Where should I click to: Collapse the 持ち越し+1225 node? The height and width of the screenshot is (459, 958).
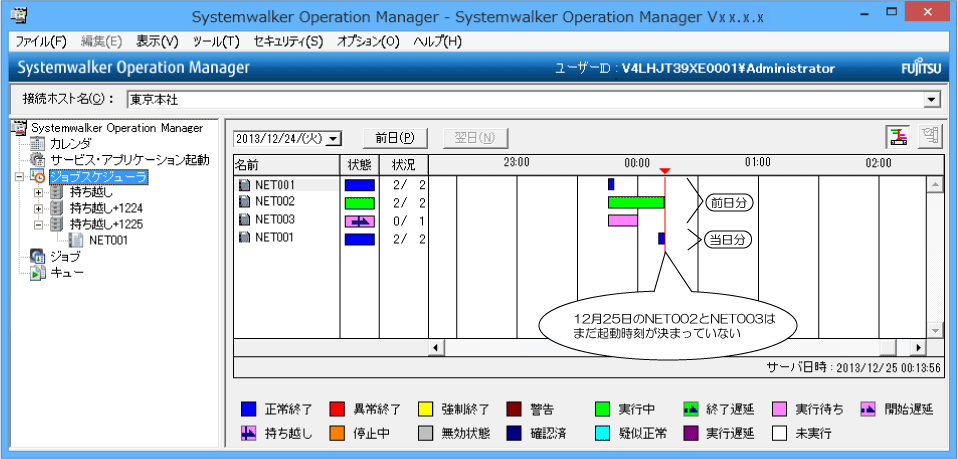click(x=39, y=224)
